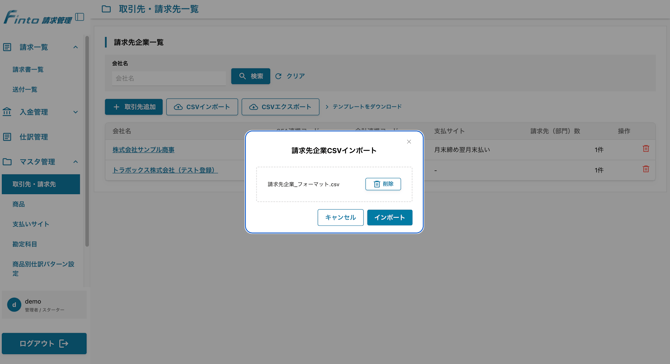Click 取引先追加 button
This screenshot has width=670, height=364.
[x=134, y=107]
